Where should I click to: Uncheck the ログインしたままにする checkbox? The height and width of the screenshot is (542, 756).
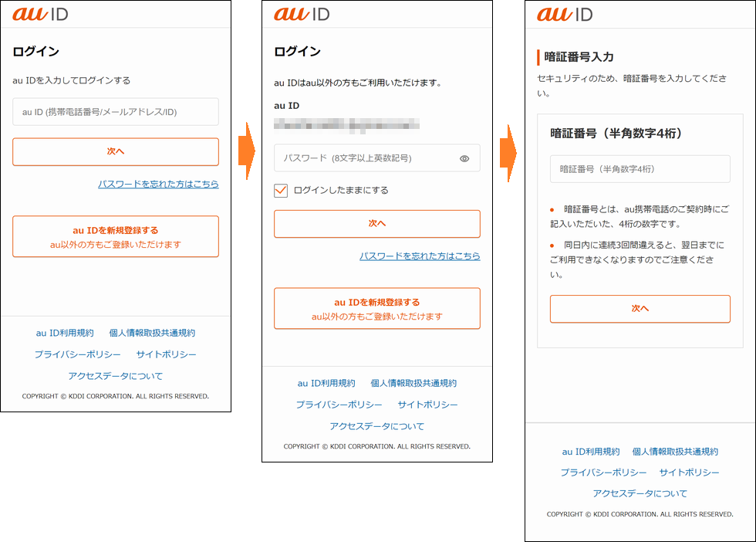(x=281, y=190)
